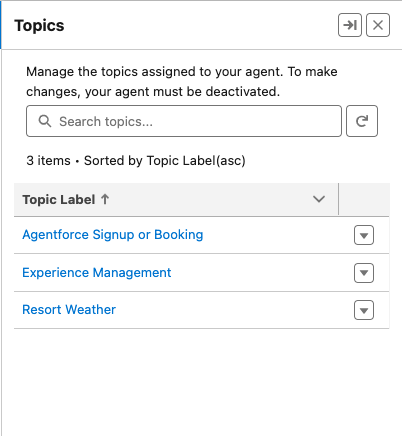Open the Experience Management topic link
This screenshot has height=436, width=402.
(97, 273)
